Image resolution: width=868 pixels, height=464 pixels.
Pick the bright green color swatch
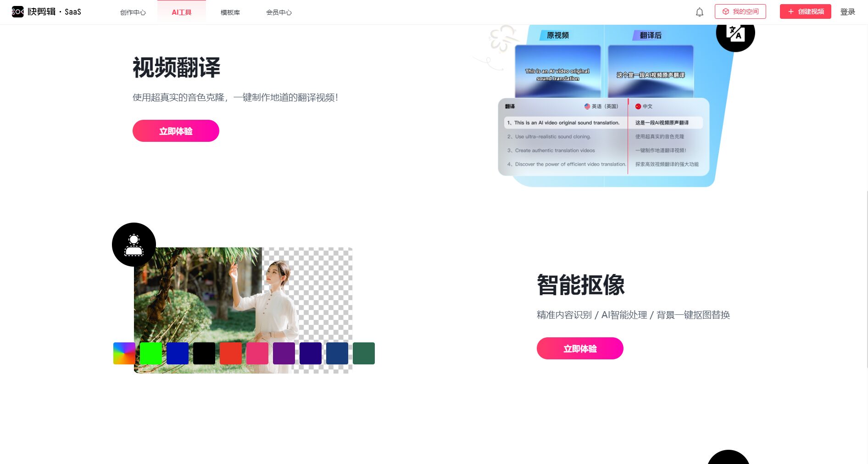(x=151, y=353)
